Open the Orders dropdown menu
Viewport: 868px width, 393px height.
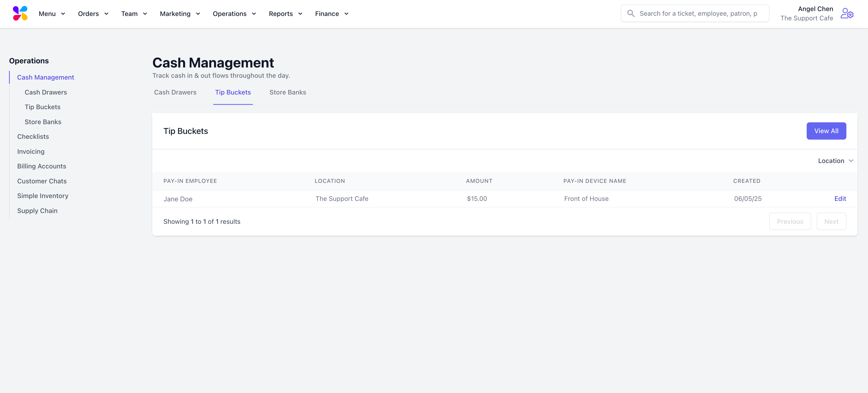pos(93,14)
